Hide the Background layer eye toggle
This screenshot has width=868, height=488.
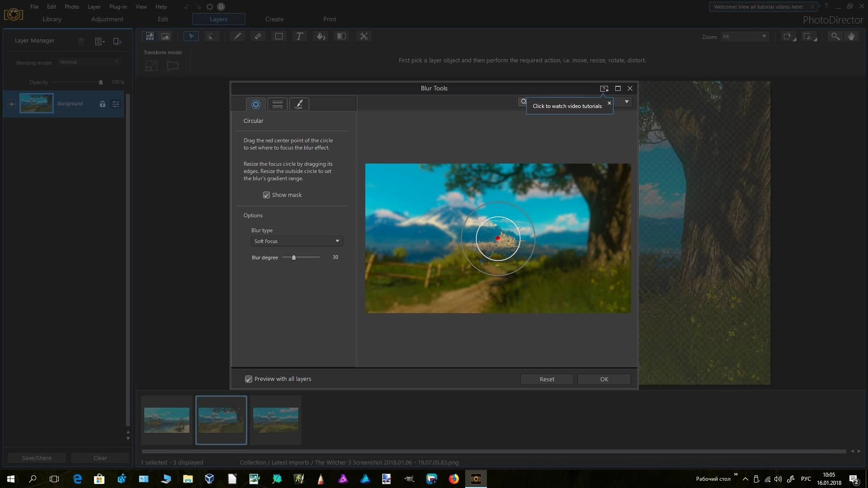[12, 104]
